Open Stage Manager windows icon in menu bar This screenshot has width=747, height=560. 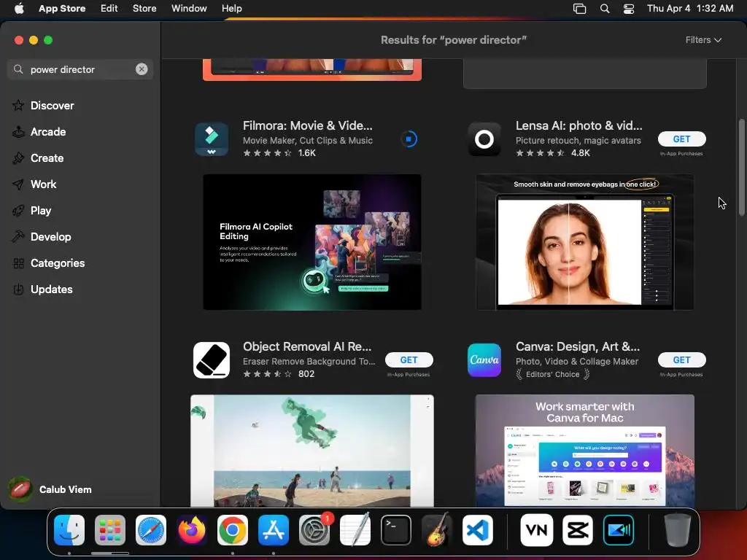(x=579, y=8)
